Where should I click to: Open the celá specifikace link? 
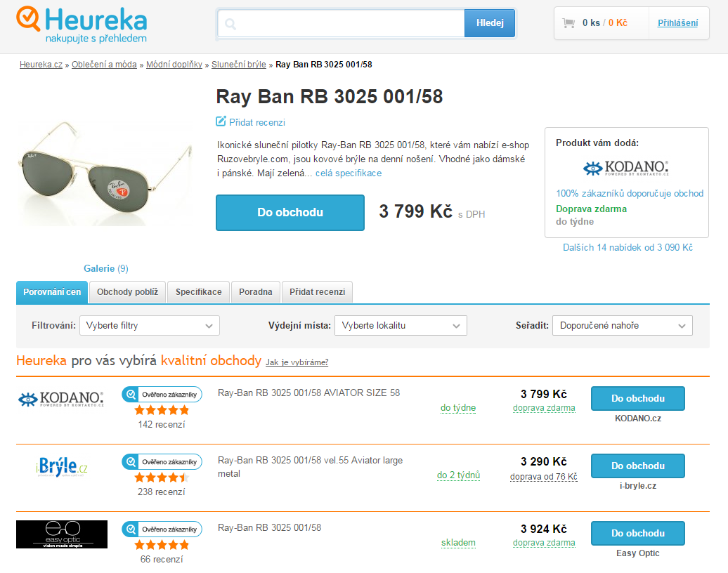click(349, 173)
